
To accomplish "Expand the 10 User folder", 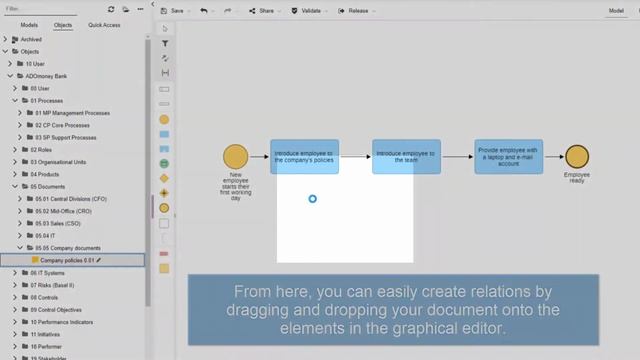I will click(10, 64).
